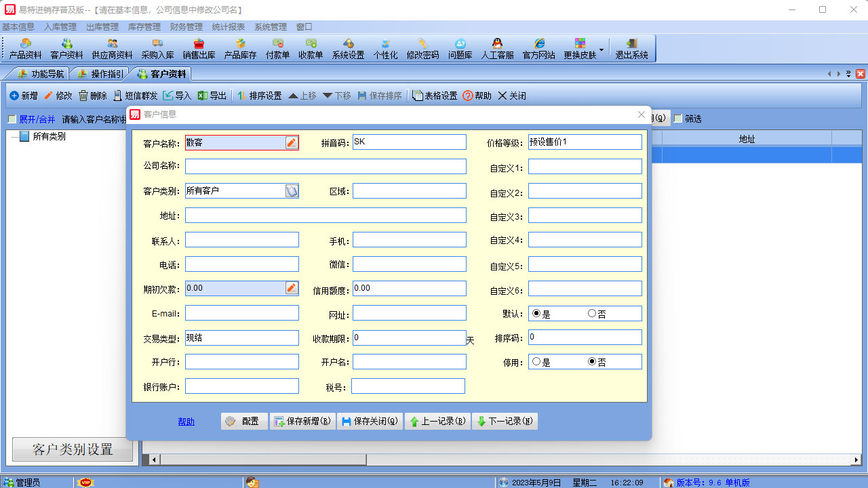Click the 采购入库 toolbar icon
868x488 pixels.
157,49
